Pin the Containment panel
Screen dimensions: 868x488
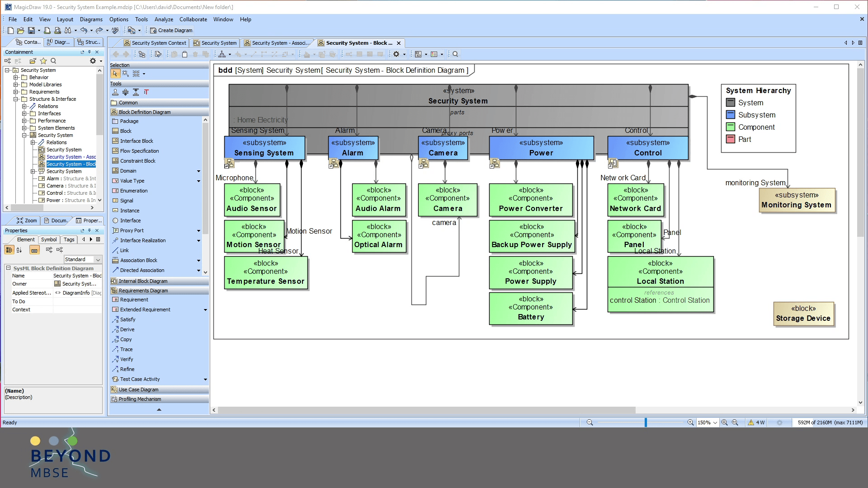[x=90, y=52]
